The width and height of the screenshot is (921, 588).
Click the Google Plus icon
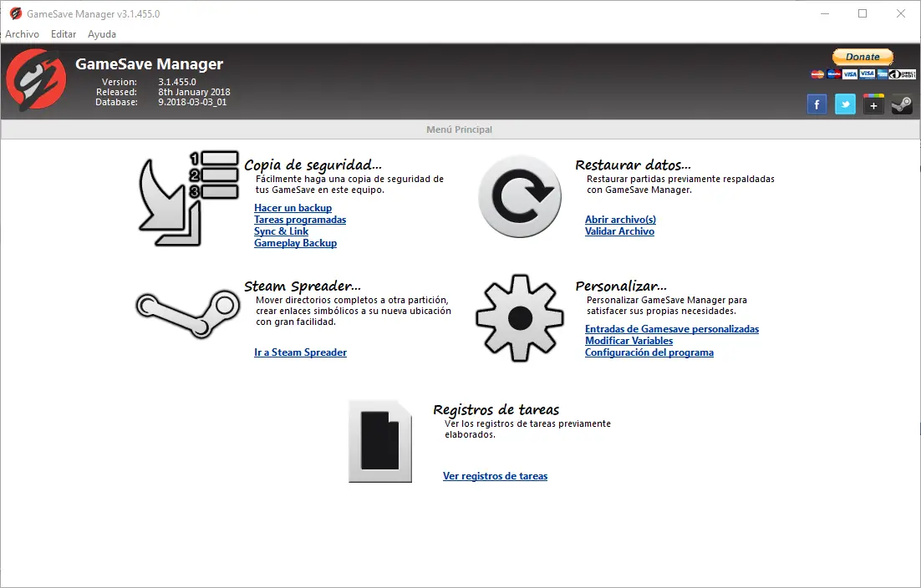873,105
